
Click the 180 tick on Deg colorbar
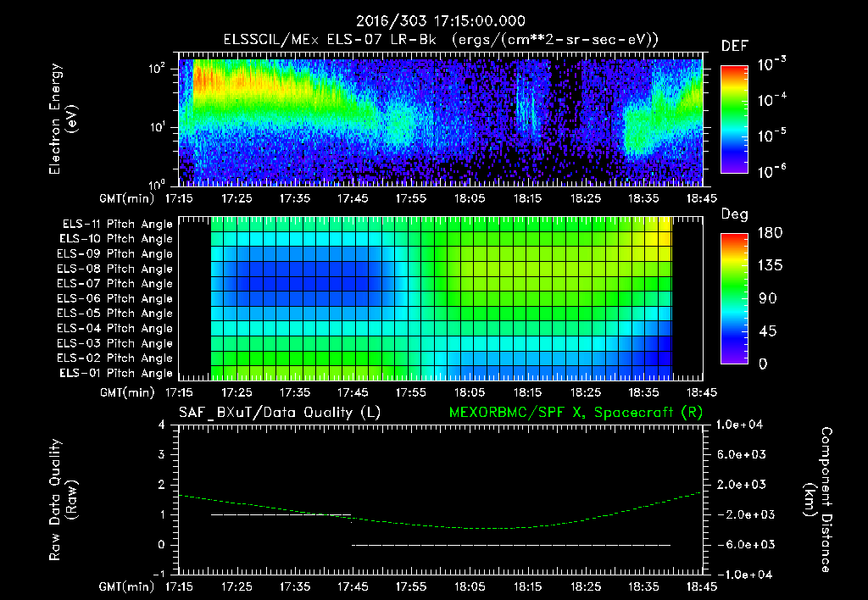coord(770,233)
